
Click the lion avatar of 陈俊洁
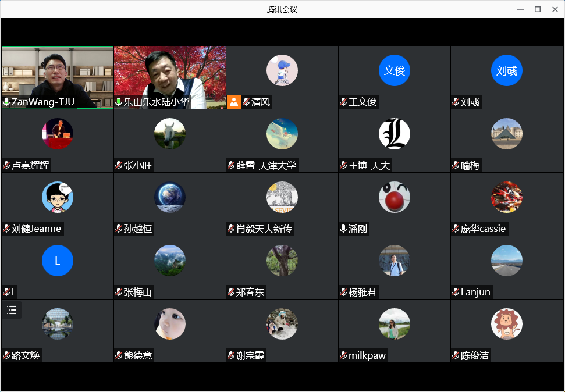point(506,324)
